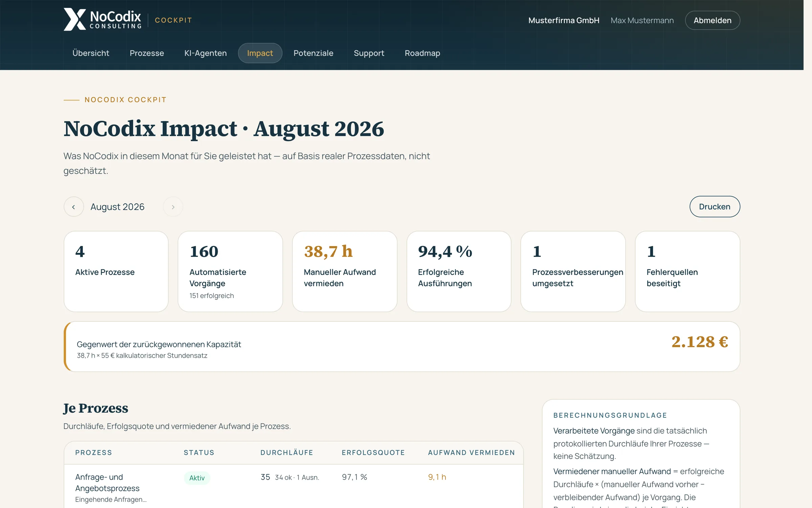Select the Impact tab
The image size is (812, 508).
(260, 53)
